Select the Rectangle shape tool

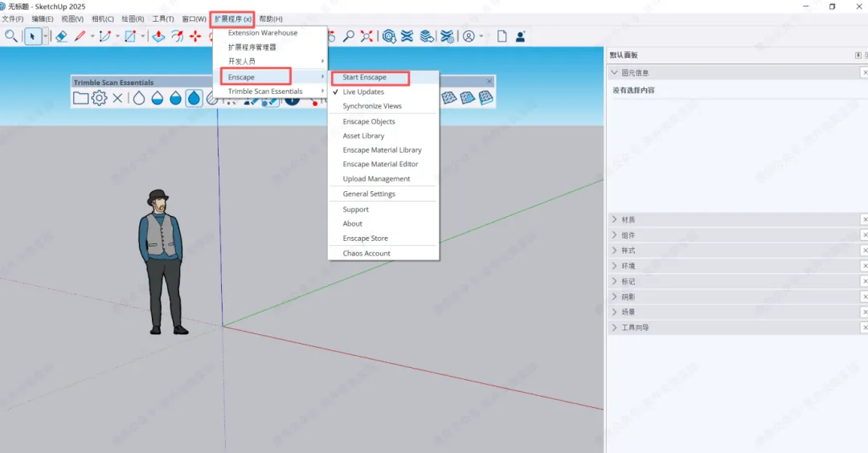point(130,36)
